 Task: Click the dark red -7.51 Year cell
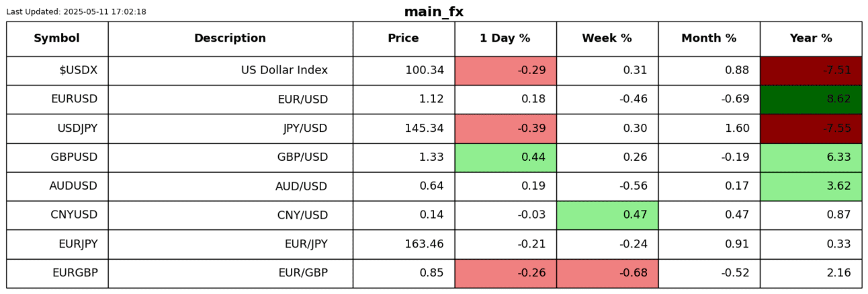coord(811,71)
